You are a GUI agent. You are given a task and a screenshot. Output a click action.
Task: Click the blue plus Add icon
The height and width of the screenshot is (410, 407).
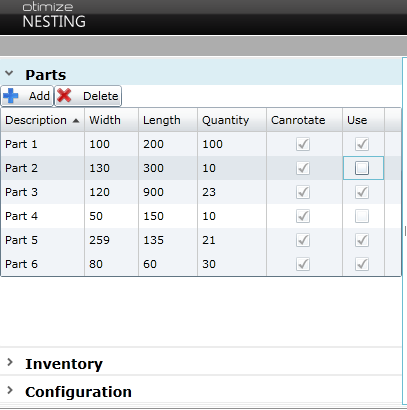11,96
